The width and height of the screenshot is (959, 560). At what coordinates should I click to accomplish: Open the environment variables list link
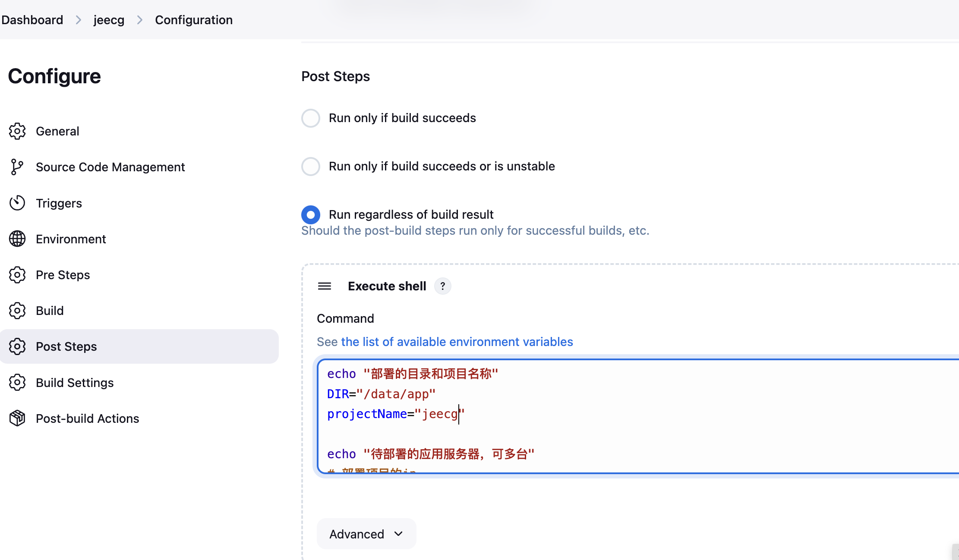pos(457,341)
